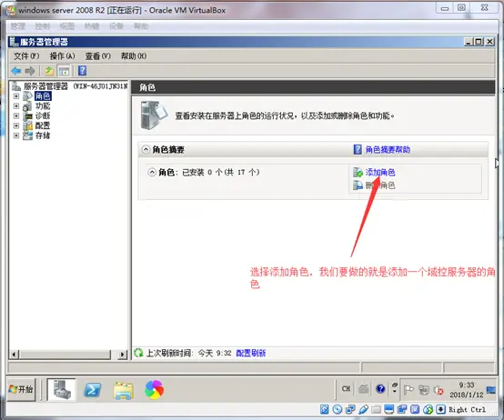Click the 删除角色 link
Screen dimensions: 504x420
pos(380,185)
